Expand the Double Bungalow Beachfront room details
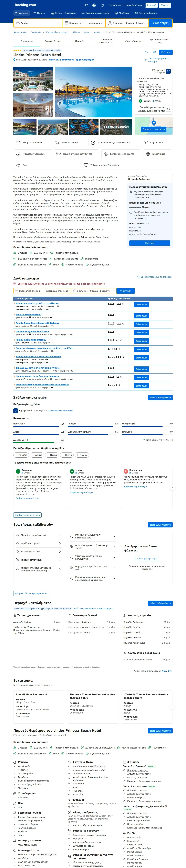This screenshot has width=186, height=868. click(32, 331)
